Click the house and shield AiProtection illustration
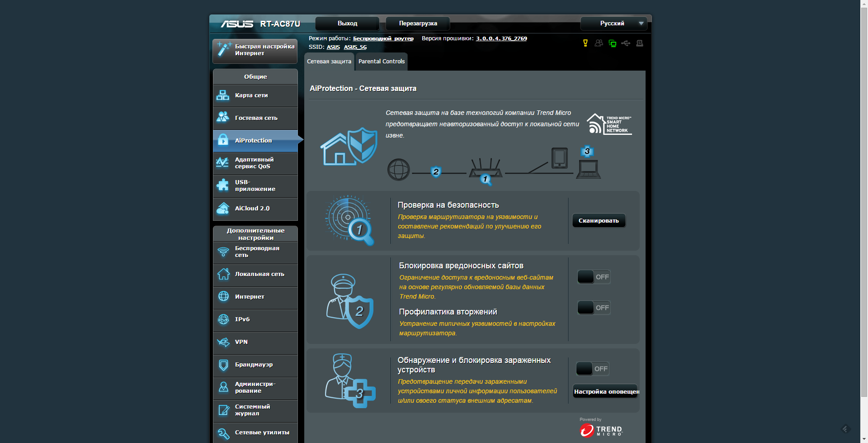This screenshot has width=868, height=443. (349, 146)
